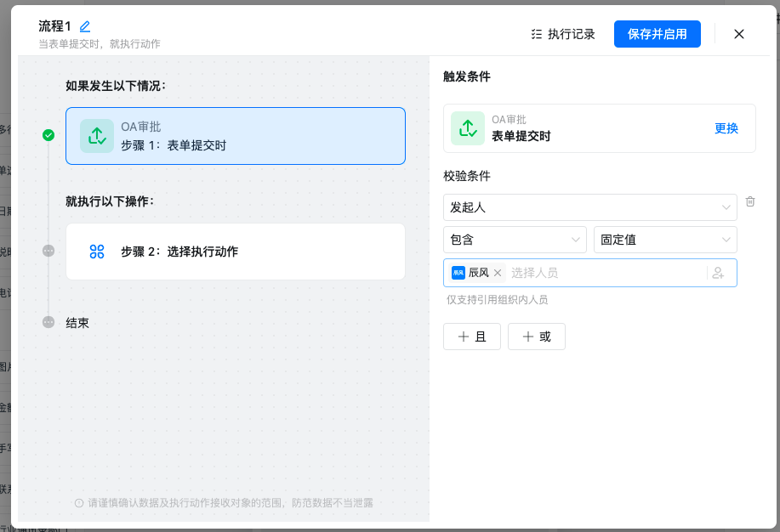Image resolution: width=780 pixels, height=532 pixels.
Task: Click the green checkmark step status icon
Action: coord(48,135)
